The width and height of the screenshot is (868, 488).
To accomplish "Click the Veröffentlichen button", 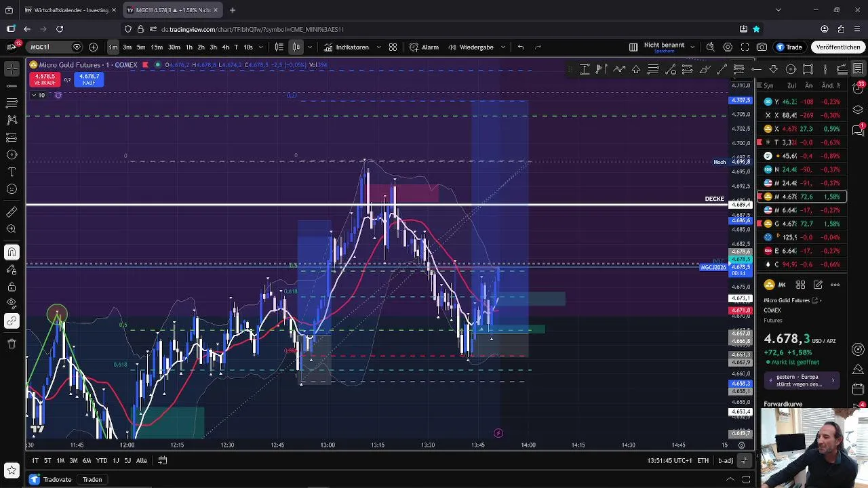I will coord(838,47).
